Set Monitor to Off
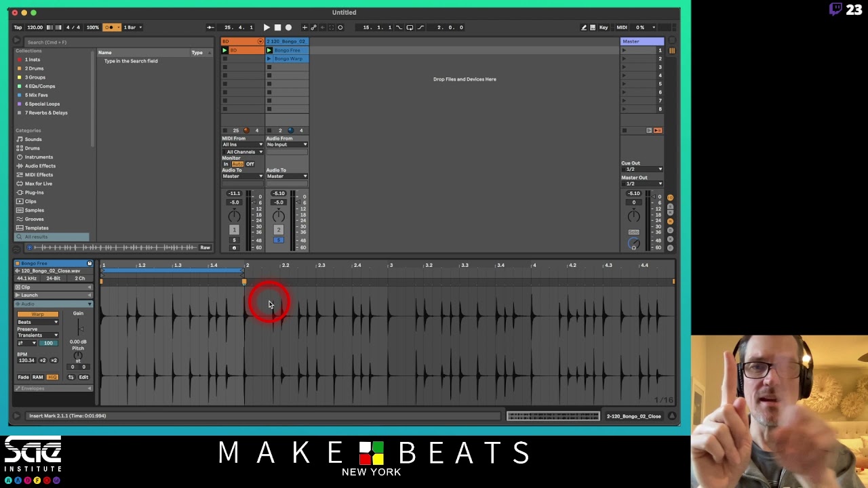Image resolution: width=868 pixels, height=488 pixels. 250,164
